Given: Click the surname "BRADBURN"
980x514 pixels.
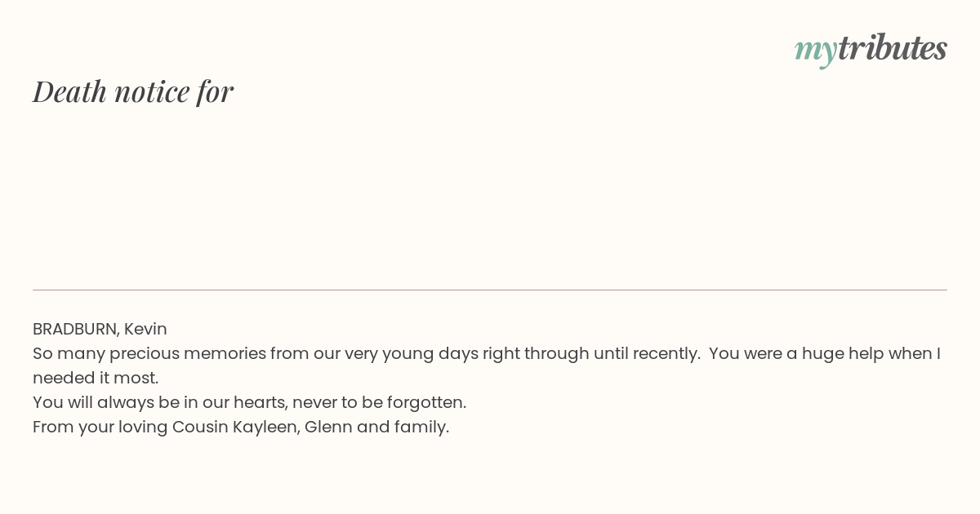Looking at the screenshot, I should click(77, 329).
